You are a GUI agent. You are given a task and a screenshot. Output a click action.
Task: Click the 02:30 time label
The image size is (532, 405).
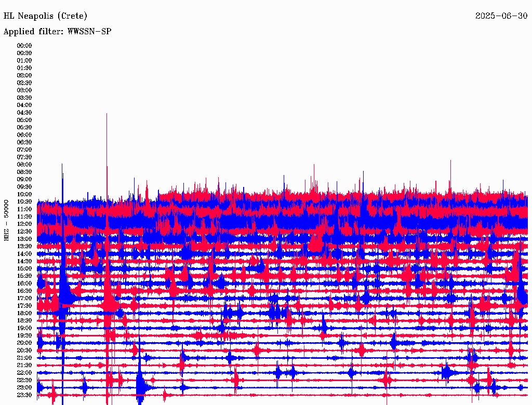pyautogui.click(x=24, y=83)
